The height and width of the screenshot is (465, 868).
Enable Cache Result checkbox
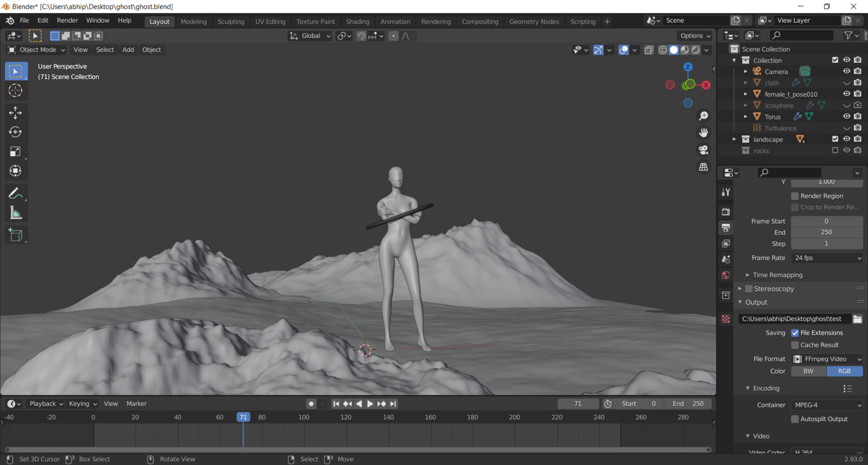[x=795, y=345]
